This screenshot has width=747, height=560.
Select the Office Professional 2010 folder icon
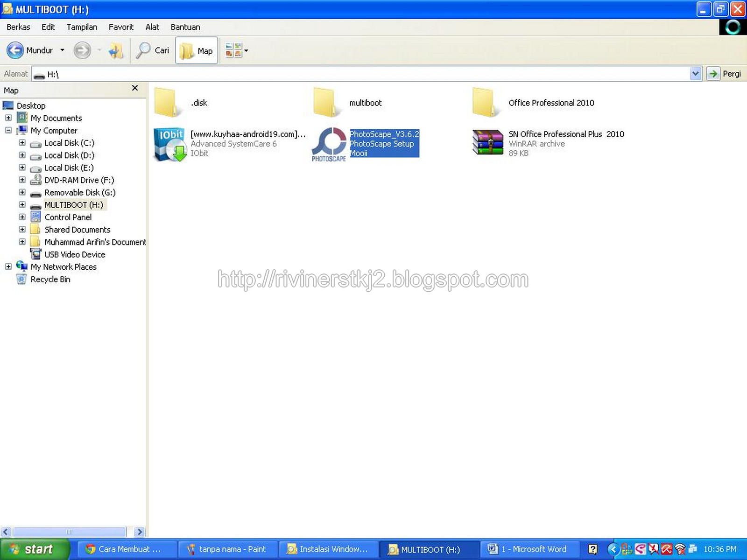pos(486,102)
